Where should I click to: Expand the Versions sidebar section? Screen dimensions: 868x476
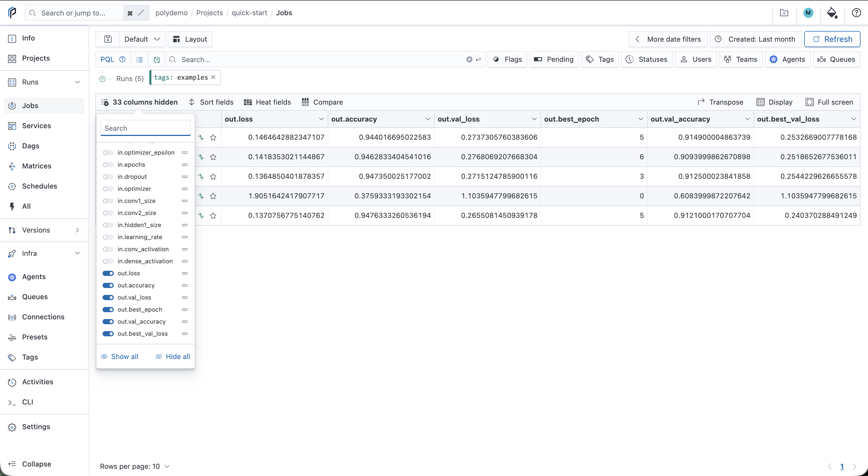(78, 230)
